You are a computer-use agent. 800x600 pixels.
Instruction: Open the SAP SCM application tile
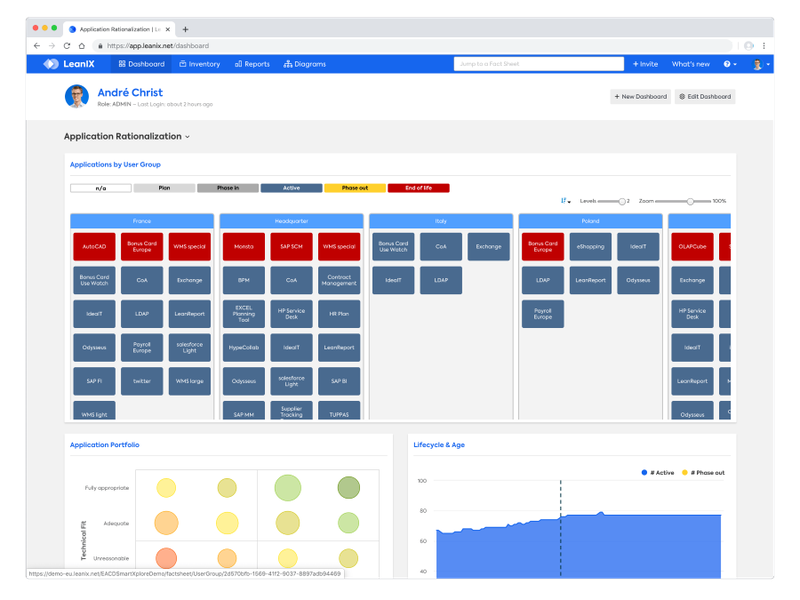tap(291, 246)
